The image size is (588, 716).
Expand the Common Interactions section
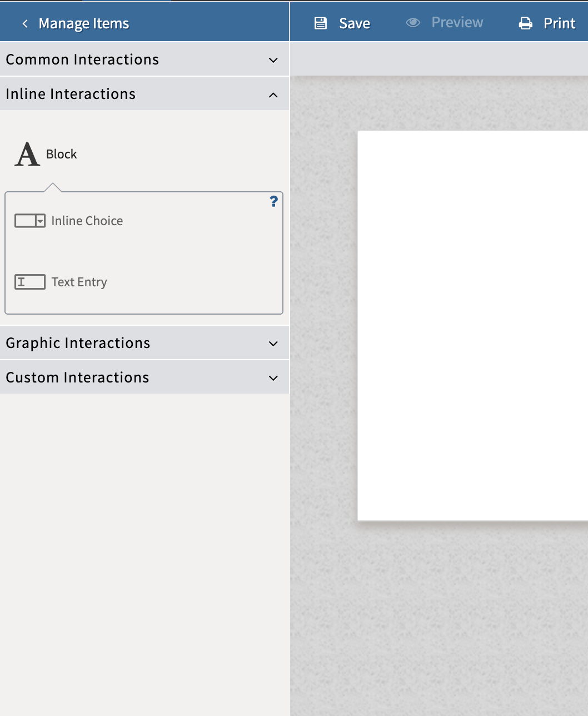click(x=144, y=59)
